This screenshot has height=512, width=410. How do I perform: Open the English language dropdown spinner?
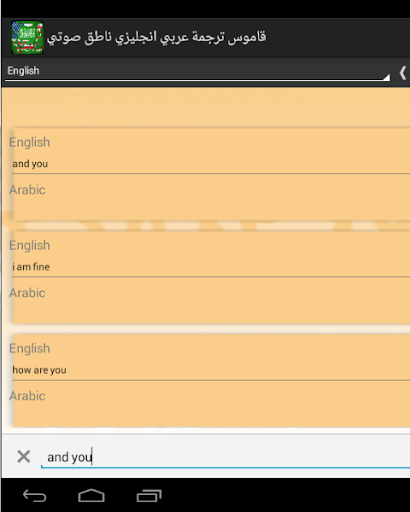pos(197,71)
